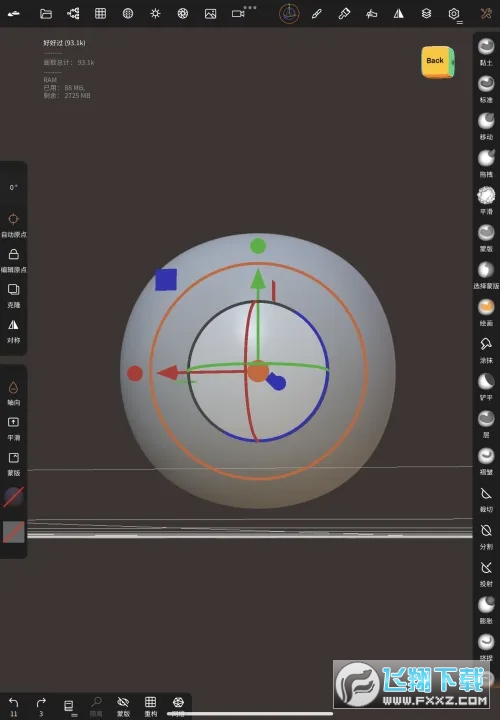
Task: Open the files folder menu
Action: coord(46,14)
